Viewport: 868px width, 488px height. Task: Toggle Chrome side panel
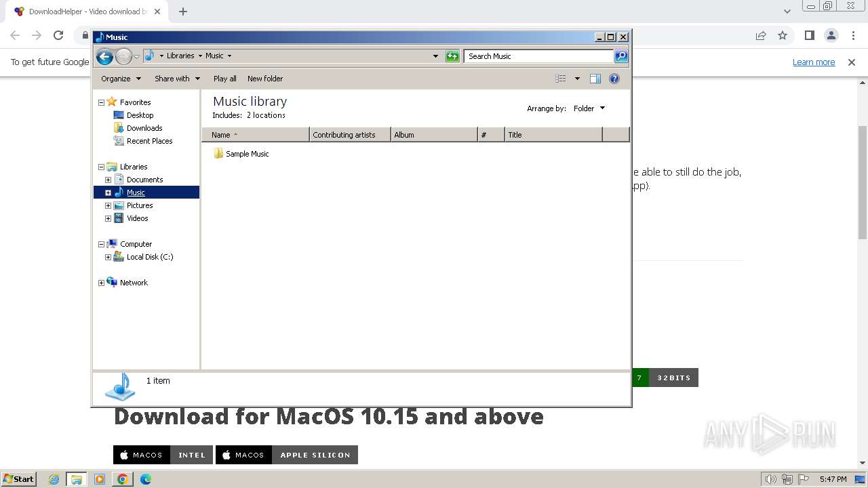pyautogui.click(x=809, y=35)
